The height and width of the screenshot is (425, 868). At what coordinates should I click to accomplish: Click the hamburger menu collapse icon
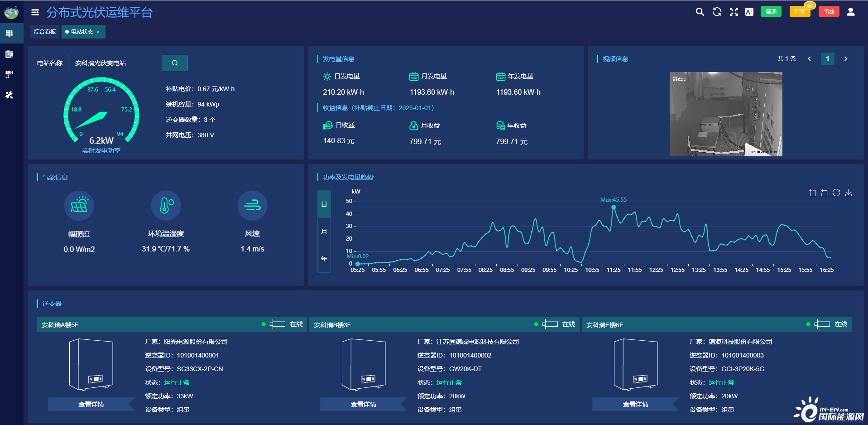[35, 12]
